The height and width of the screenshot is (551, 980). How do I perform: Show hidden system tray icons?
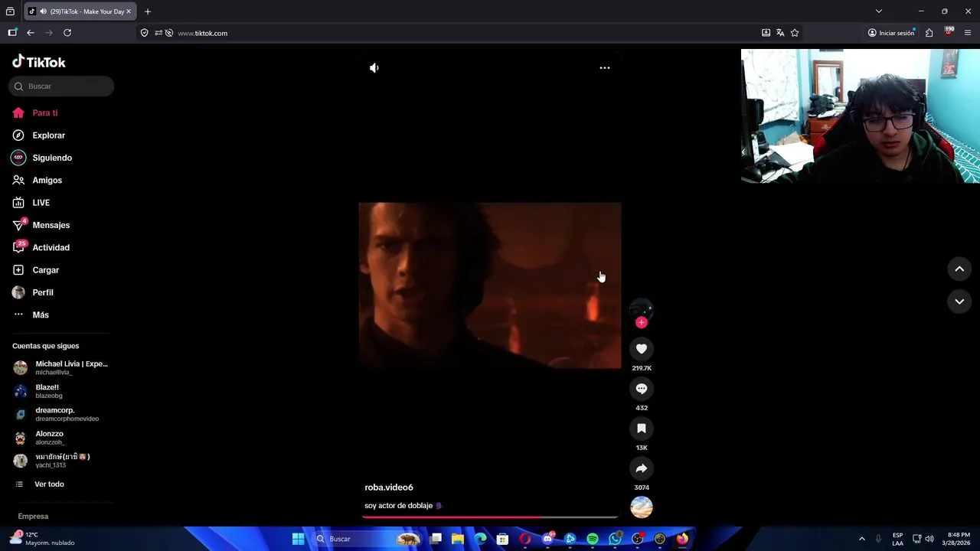coord(862,539)
